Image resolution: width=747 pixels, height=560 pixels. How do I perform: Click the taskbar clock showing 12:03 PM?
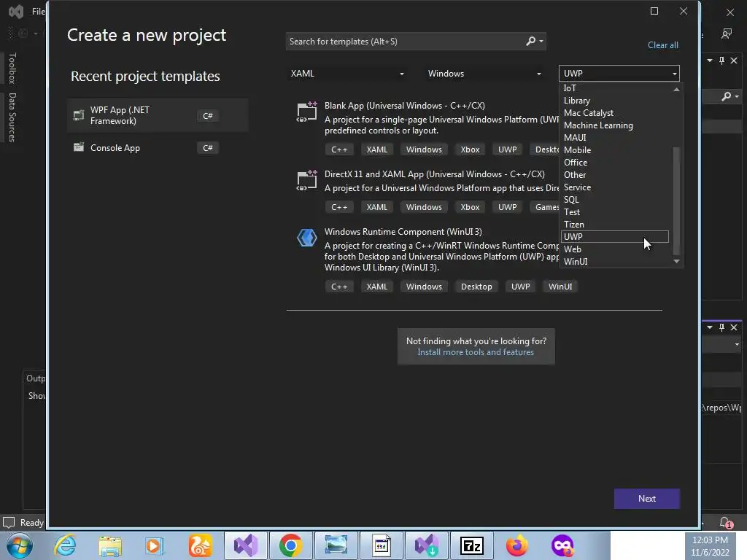point(709,546)
